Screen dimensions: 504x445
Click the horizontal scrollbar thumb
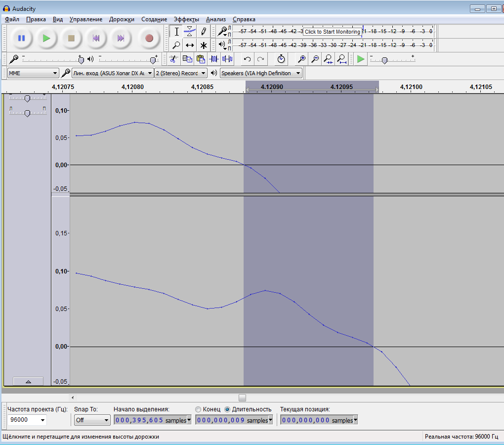pos(242,398)
